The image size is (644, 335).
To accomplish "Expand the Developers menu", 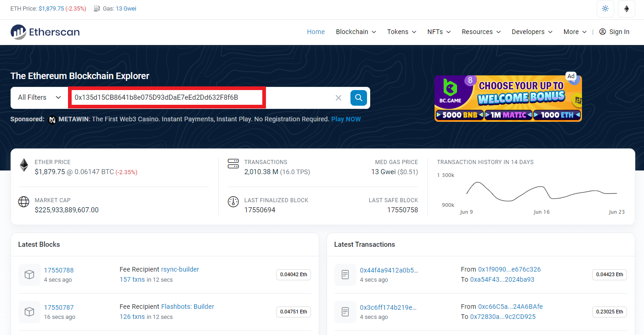I will tap(532, 32).
